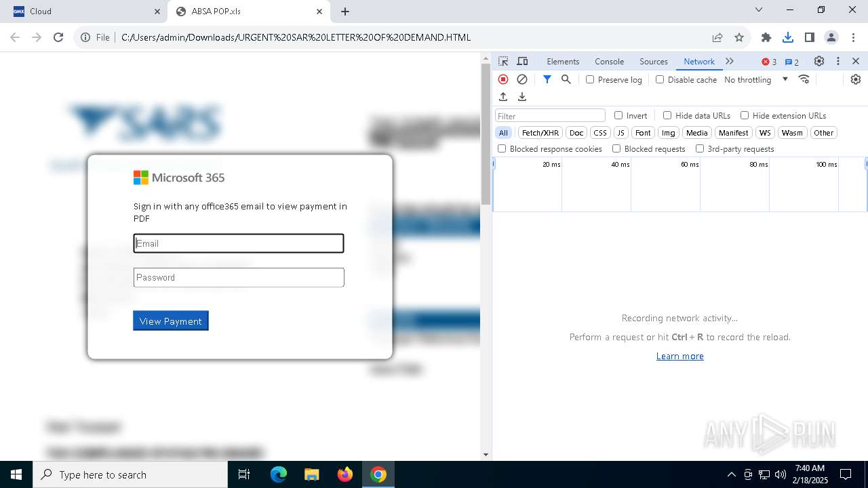Reload the page in Chrome
Viewport: 868px width, 488px height.
(58, 37)
